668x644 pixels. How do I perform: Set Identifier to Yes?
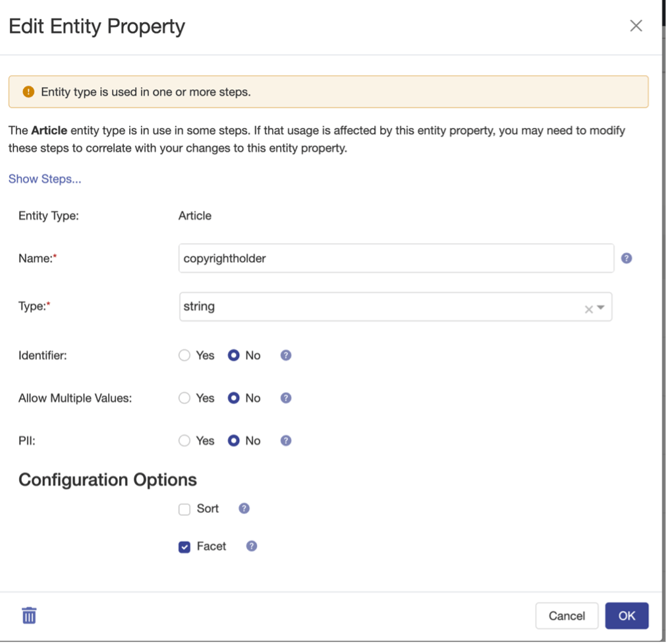coord(184,355)
